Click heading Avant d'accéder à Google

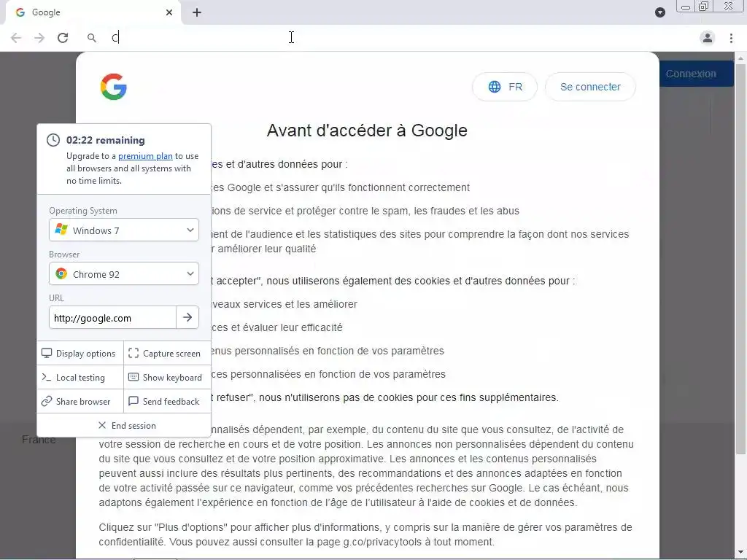tap(367, 130)
